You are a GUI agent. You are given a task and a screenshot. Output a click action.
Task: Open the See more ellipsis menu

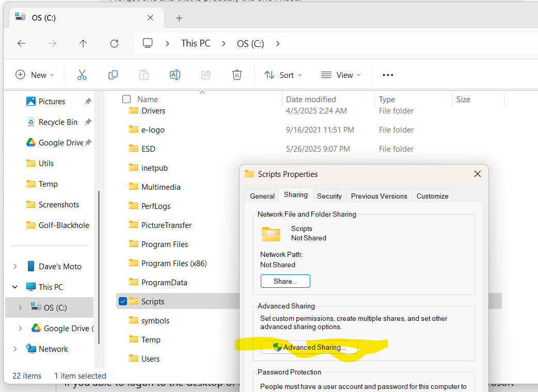388,75
